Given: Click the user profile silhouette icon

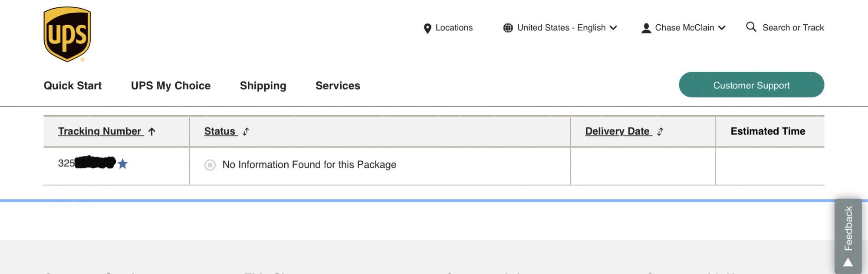Looking at the screenshot, I should pyautogui.click(x=646, y=28).
